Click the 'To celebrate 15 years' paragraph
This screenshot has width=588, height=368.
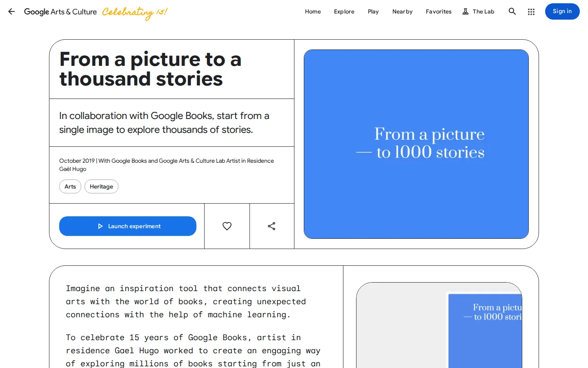tap(193, 350)
